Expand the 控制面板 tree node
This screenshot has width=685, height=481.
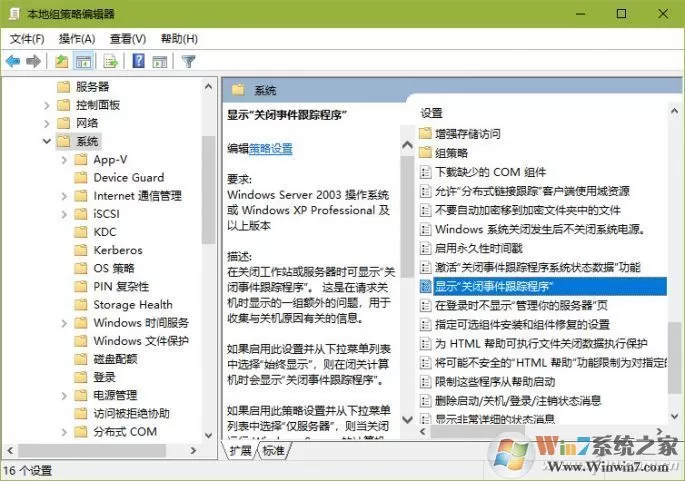click(47, 105)
